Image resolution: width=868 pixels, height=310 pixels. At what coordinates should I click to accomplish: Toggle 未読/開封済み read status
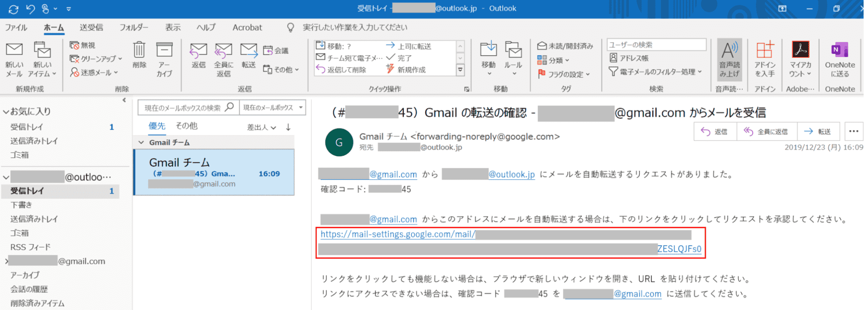tap(565, 46)
